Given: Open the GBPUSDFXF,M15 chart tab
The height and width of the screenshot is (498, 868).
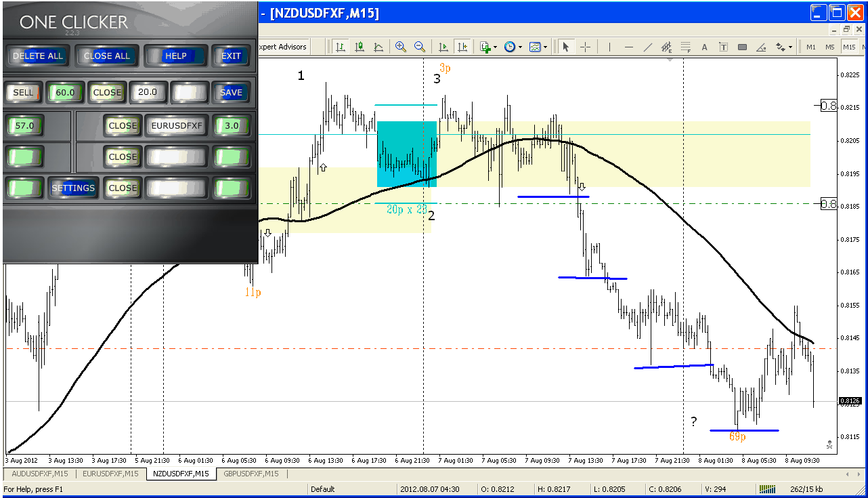Looking at the screenshot, I should (x=251, y=474).
